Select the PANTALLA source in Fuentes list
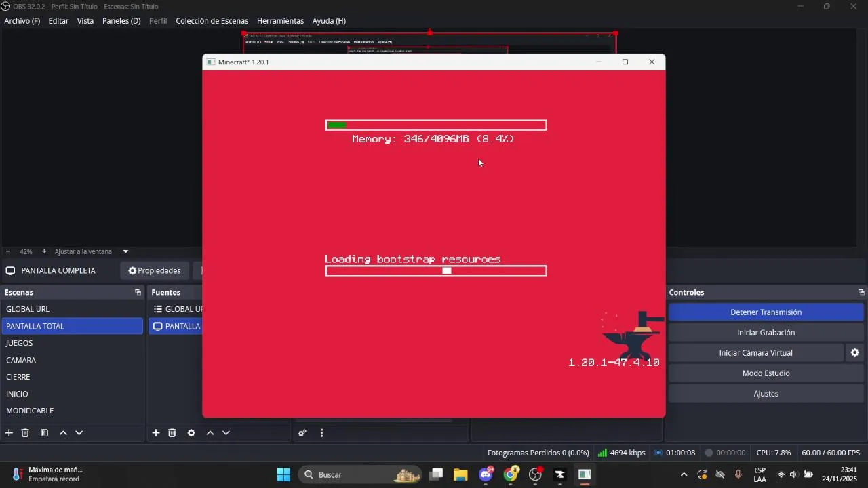This screenshot has width=868, height=488. [176, 326]
